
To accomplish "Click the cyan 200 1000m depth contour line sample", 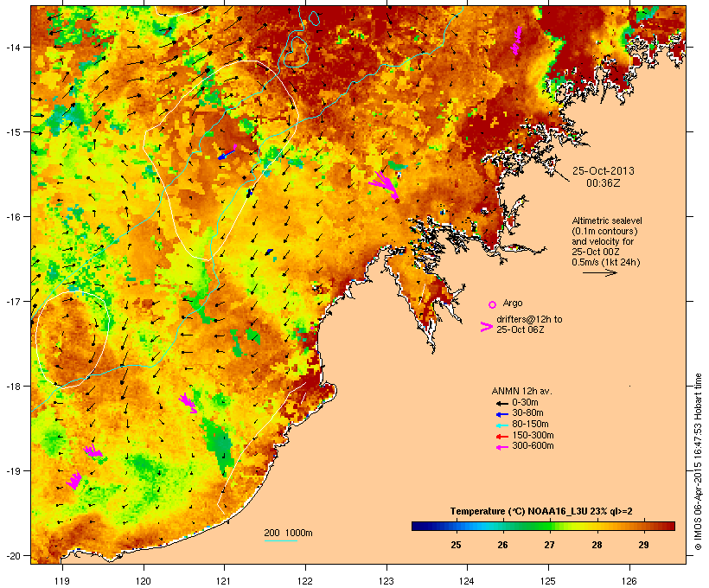I will pyautogui.click(x=281, y=540).
